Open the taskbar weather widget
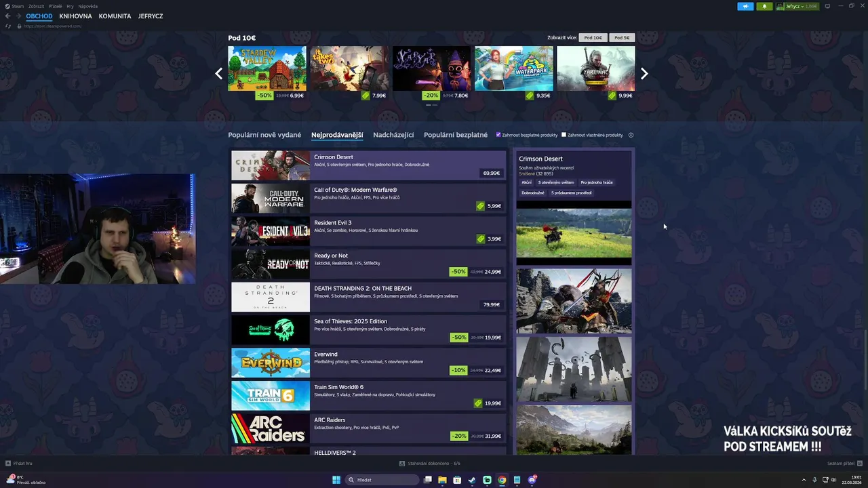Screen dimensions: 868x488 (26, 480)
